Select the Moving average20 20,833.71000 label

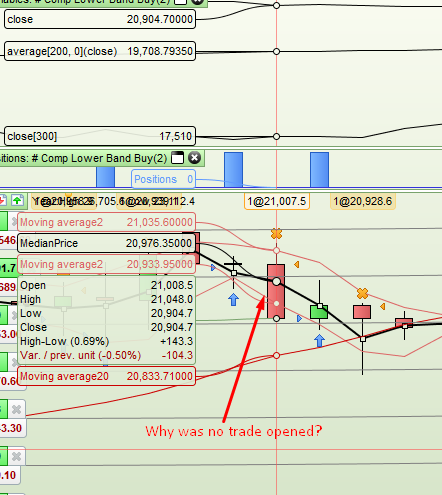[x=106, y=376]
